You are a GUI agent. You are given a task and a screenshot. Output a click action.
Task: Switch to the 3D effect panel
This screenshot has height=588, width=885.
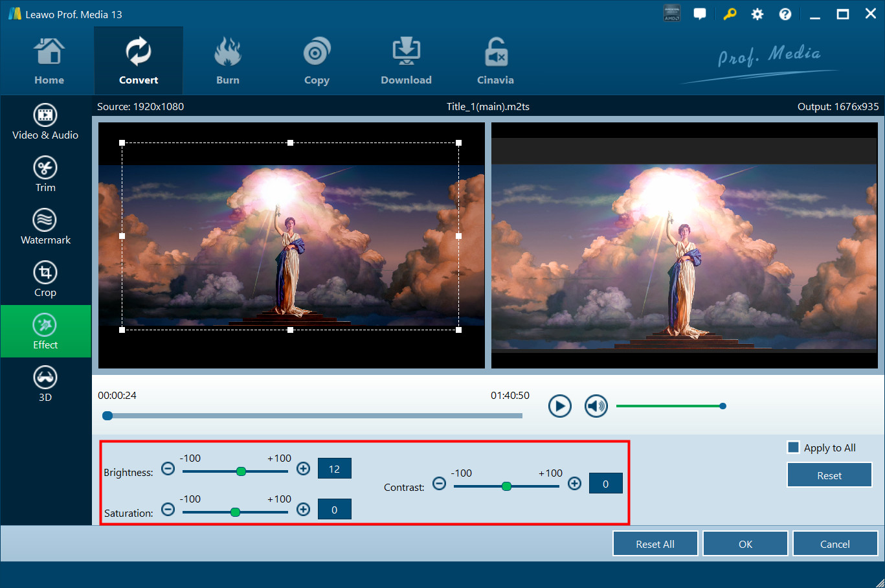pos(45,384)
